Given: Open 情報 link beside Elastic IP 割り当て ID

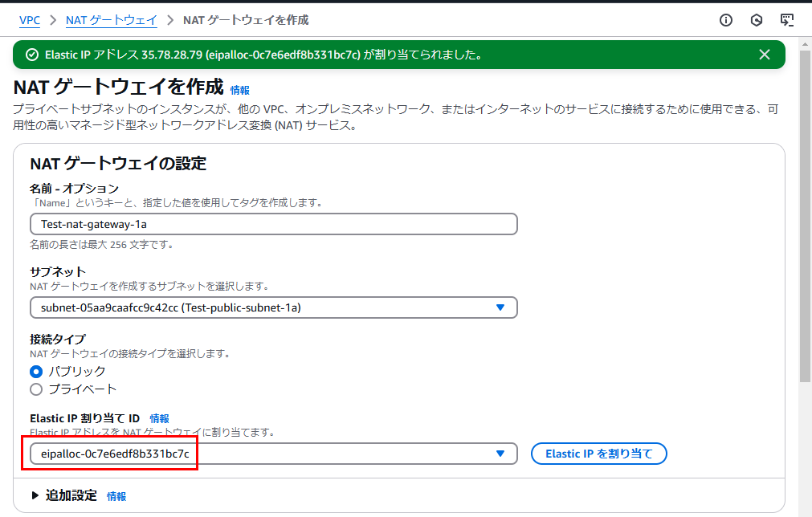Looking at the screenshot, I should (x=160, y=418).
